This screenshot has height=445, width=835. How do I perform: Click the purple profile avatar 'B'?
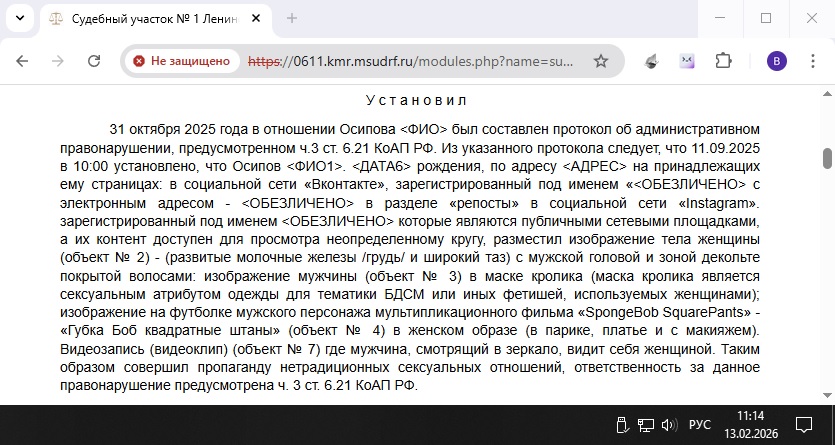point(776,61)
